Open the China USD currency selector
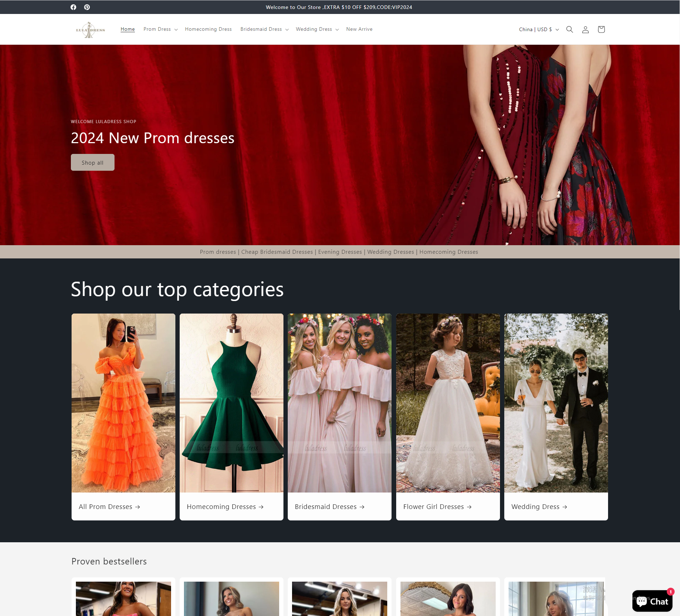The height and width of the screenshot is (616, 680). pos(539,29)
